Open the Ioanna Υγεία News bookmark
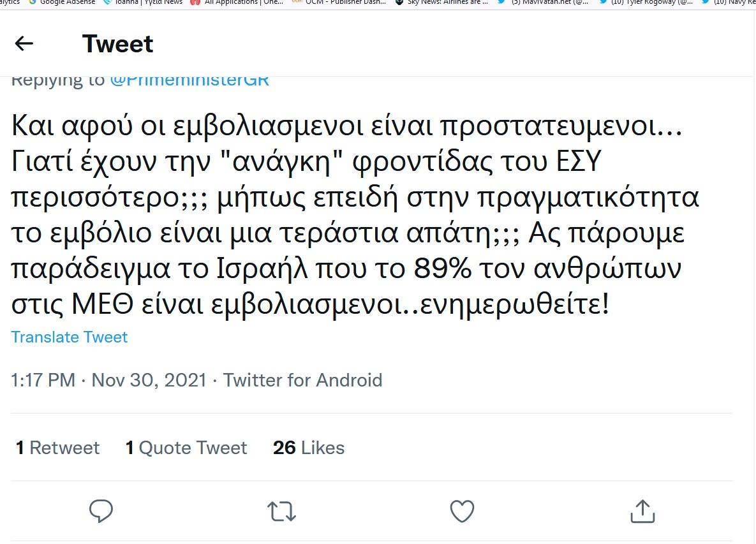Viewport: 756px width, 544px height. click(x=143, y=2)
